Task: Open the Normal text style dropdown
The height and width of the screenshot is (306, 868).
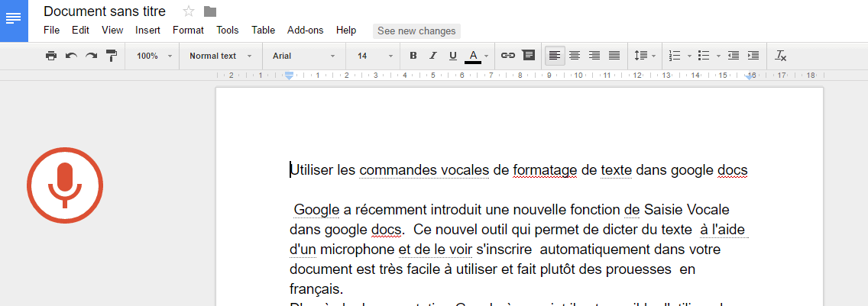Action: 220,56
